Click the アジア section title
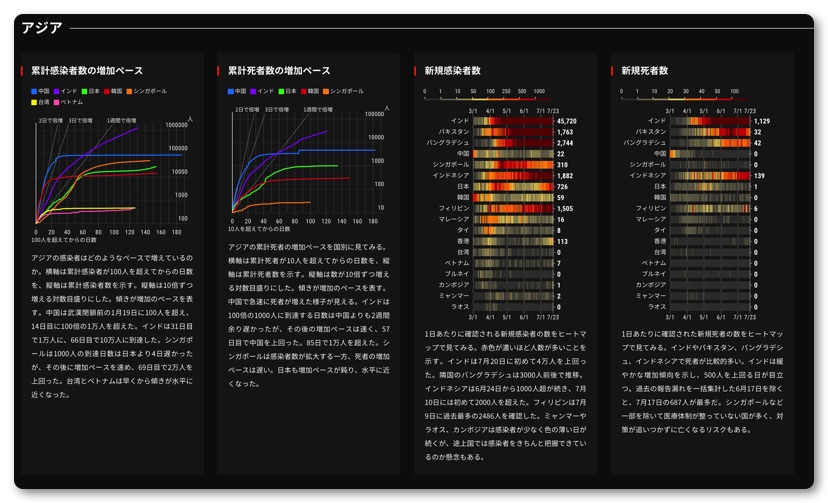 pos(41,28)
